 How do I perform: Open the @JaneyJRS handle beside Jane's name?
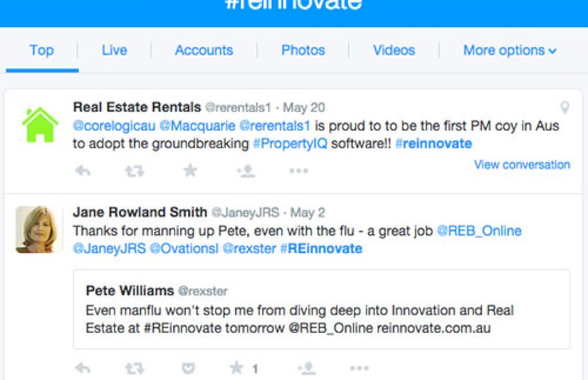(246, 213)
